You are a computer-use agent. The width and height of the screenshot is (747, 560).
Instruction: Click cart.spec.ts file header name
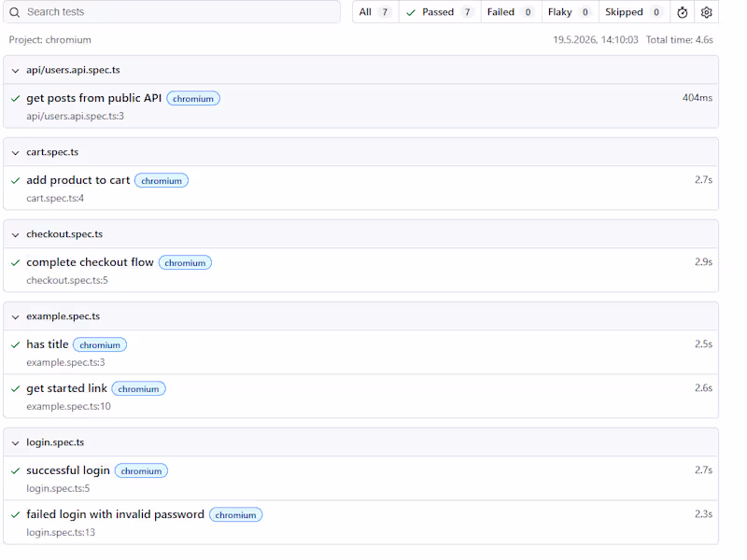point(52,152)
